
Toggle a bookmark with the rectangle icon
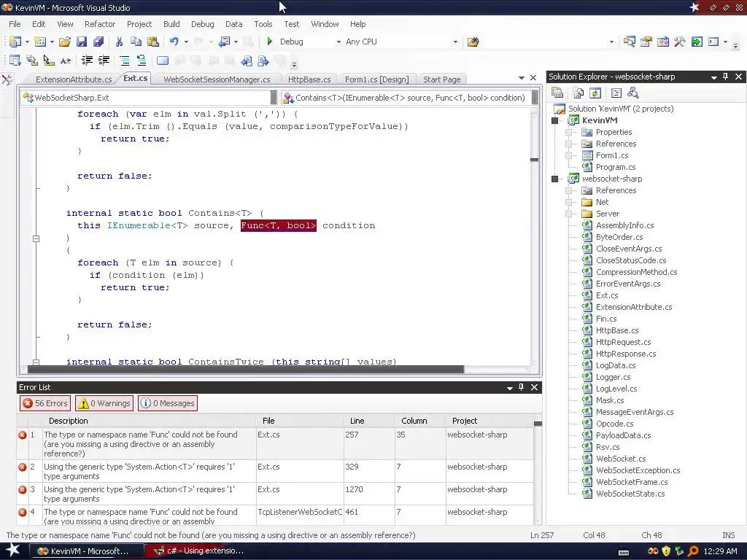163,61
